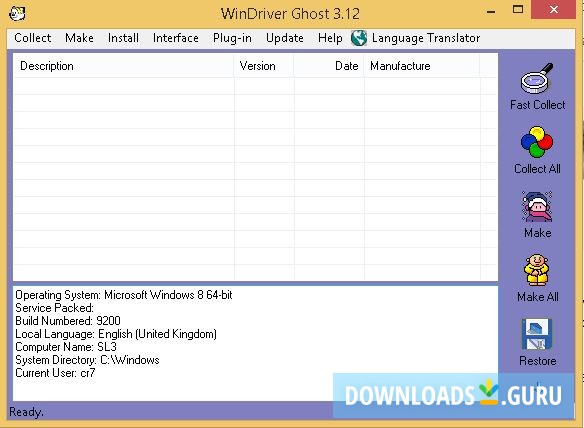Open the Install menu

123,38
